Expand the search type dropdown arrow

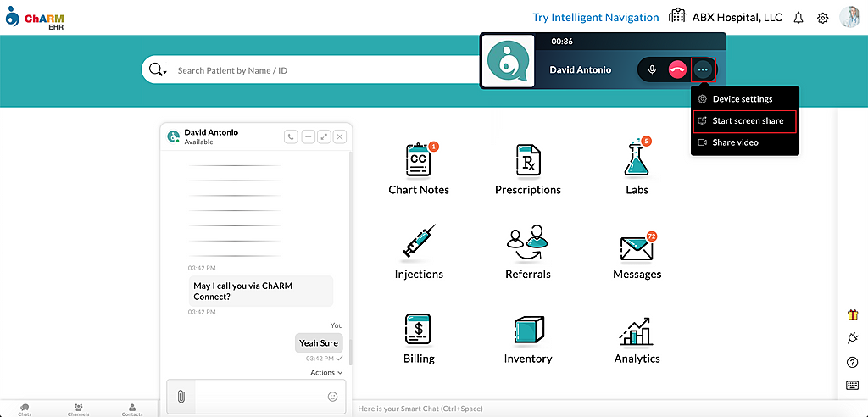(x=164, y=72)
